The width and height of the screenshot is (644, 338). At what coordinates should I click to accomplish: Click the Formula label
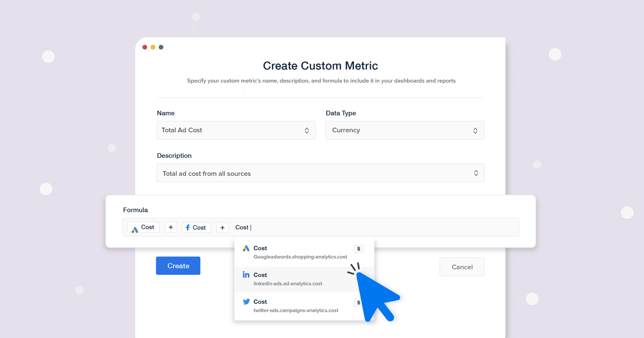136,210
